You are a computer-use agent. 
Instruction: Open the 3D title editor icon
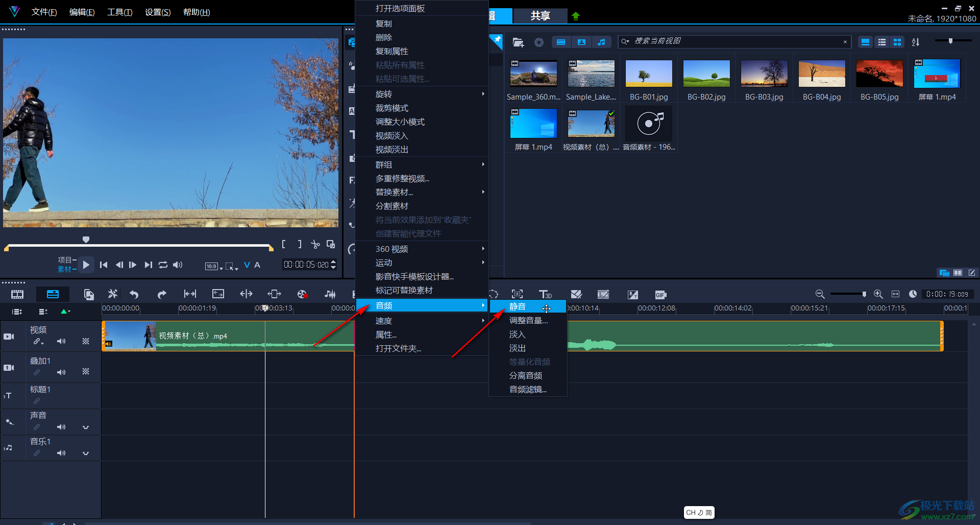click(545, 294)
